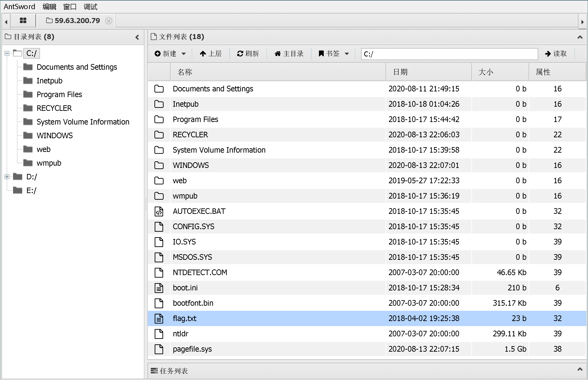
Task: Select C:/ in the directory tree
Action: click(x=31, y=53)
